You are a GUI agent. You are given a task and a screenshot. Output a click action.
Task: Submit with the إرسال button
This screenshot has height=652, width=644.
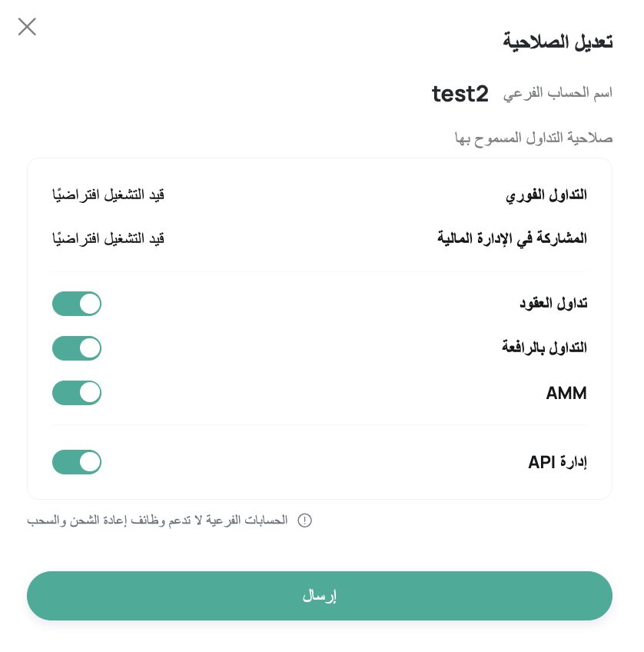[320, 595]
